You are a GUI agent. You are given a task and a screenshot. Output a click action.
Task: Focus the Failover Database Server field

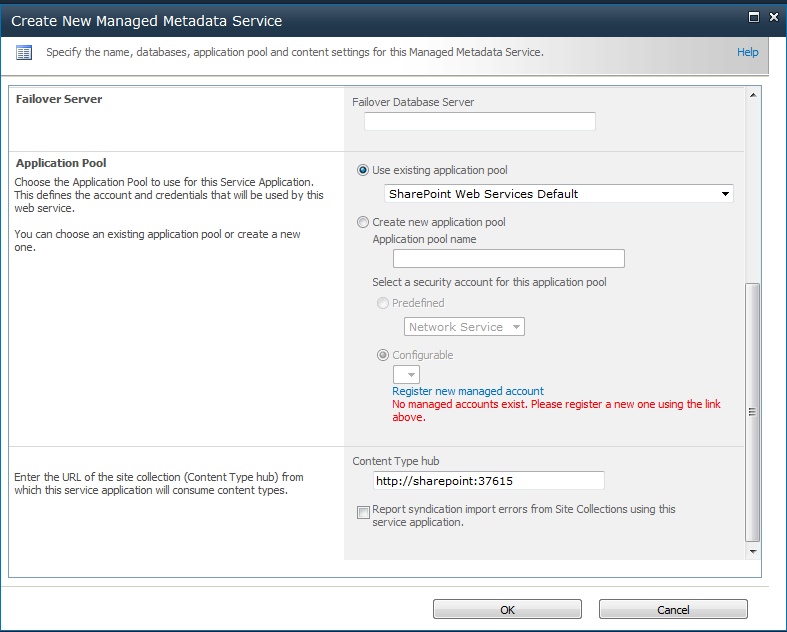point(480,121)
